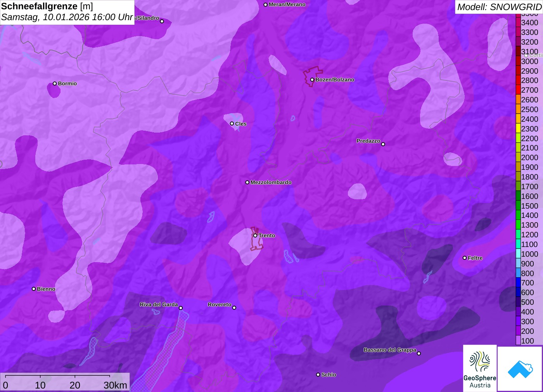543x392 pixels.
Task: Pick the 500 m legend color swatch
Action: point(518,302)
